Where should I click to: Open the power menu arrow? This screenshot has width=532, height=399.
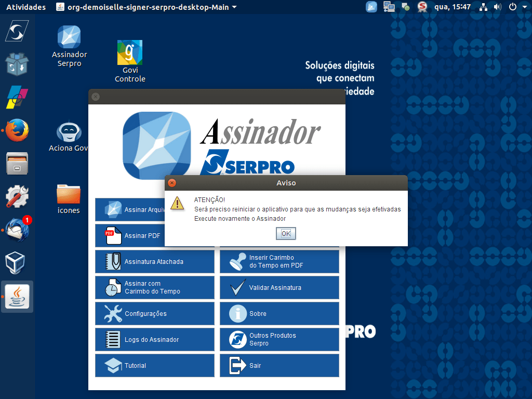[526, 7]
